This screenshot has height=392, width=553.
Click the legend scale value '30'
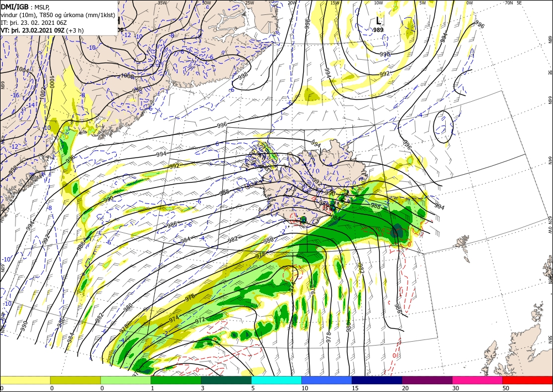click(x=456, y=388)
